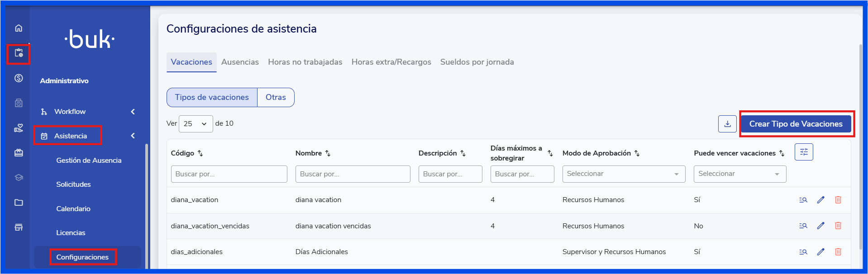The width and height of the screenshot is (868, 274).
Task: Collapse the Asistencia menu section
Action: (x=133, y=136)
